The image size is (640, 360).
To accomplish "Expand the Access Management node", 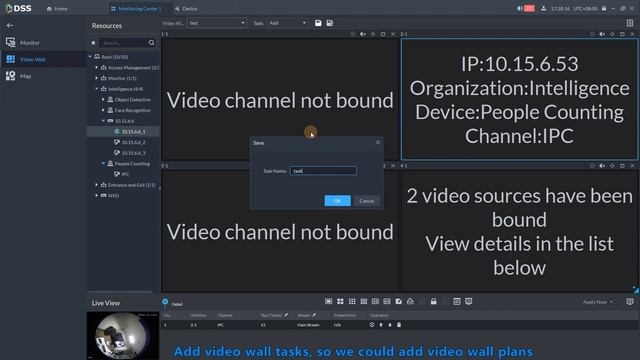I will coord(97,67).
